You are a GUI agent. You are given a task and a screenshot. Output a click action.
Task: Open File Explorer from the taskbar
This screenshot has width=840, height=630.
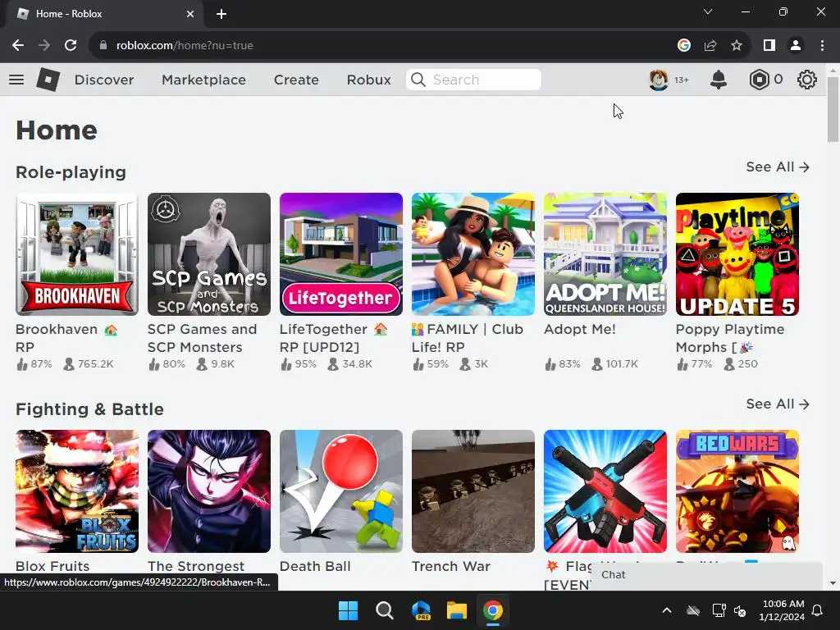[x=456, y=610]
